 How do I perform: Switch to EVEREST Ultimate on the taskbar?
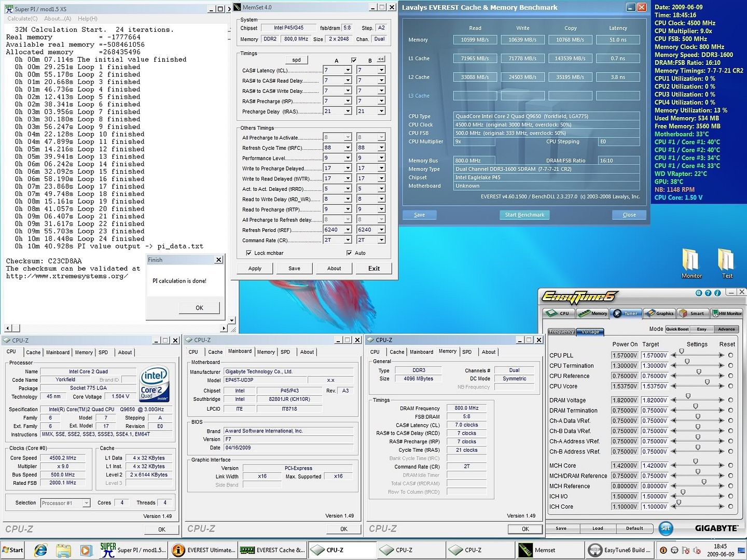click(203, 550)
